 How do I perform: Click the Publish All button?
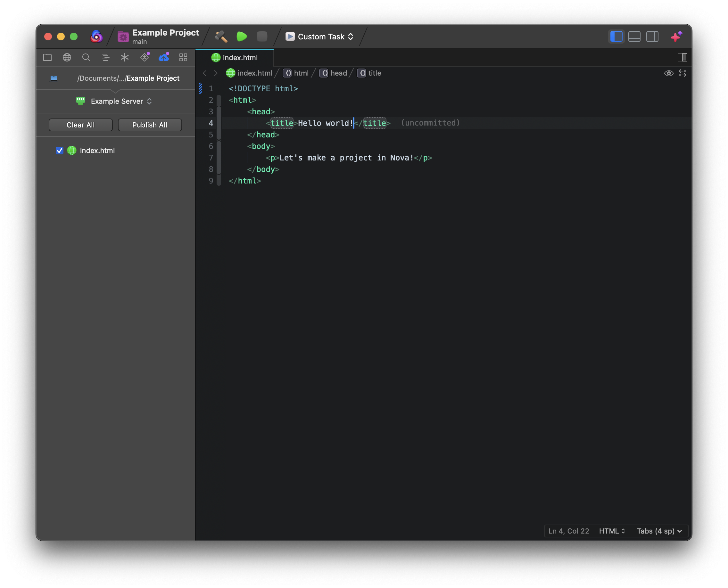pyautogui.click(x=150, y=125)
